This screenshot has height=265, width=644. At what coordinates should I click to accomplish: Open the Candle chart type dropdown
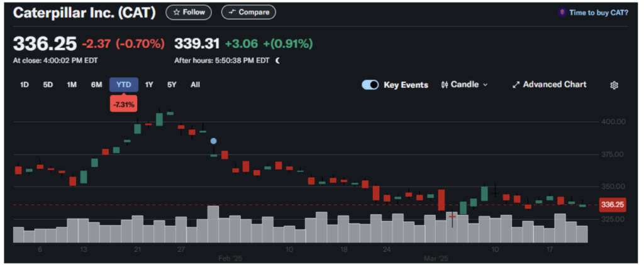[x=465, y=85]
